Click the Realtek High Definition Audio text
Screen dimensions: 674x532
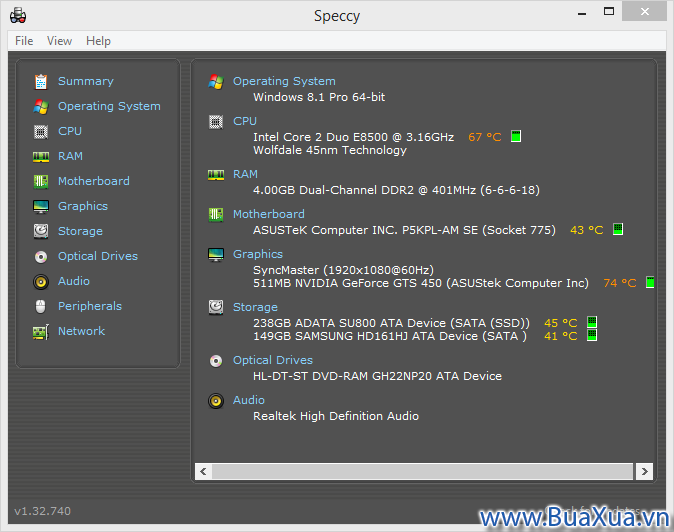click(x=336, y=416)
